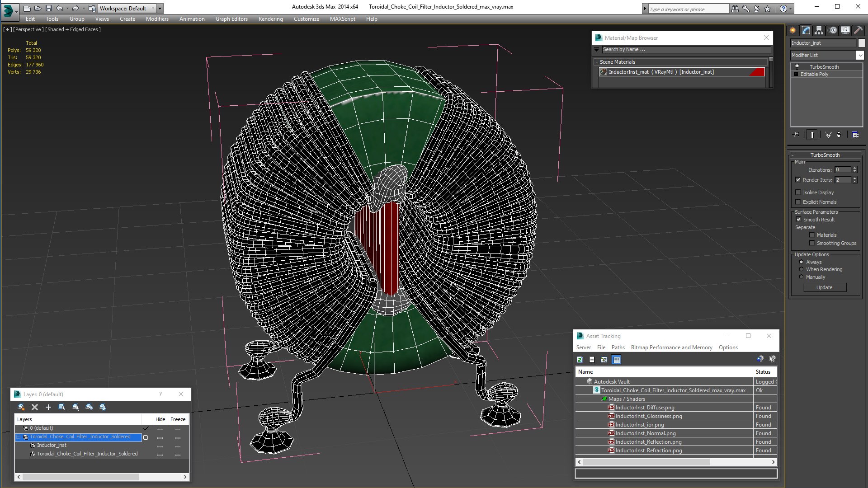The width and height of the screenshot is (868, 488).
Task: Delete highlighted layer with X icon
Action: 35,407
